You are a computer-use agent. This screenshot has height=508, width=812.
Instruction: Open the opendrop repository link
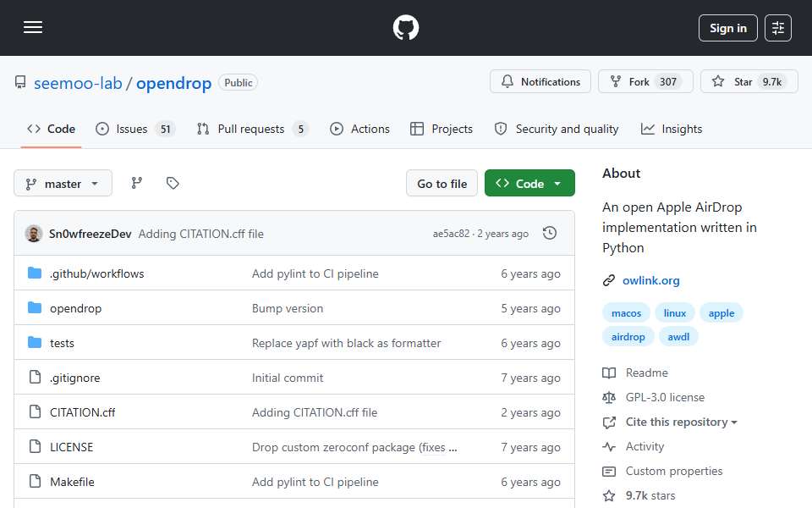click(x=174, y=83)
